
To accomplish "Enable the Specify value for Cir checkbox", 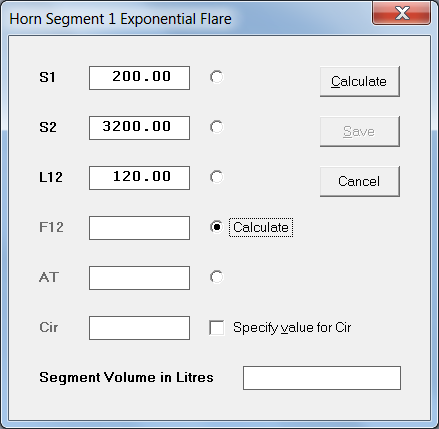I will coord(217,327).
